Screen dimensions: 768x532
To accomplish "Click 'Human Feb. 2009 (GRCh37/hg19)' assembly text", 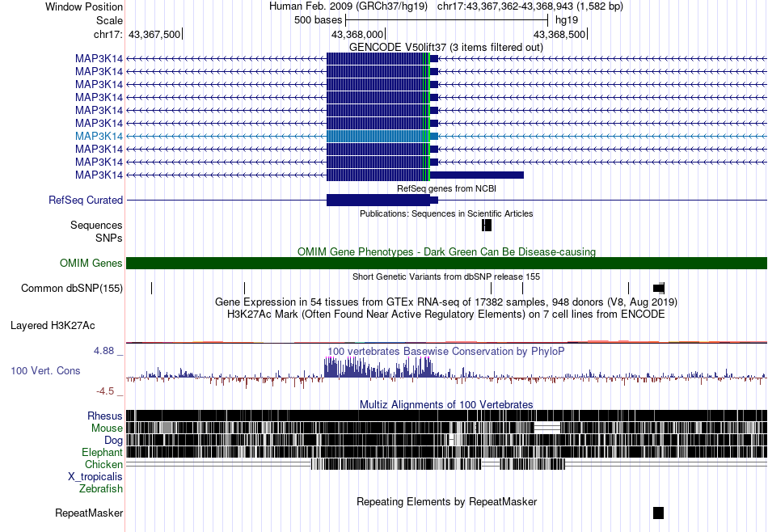I will tap(348, 6).
